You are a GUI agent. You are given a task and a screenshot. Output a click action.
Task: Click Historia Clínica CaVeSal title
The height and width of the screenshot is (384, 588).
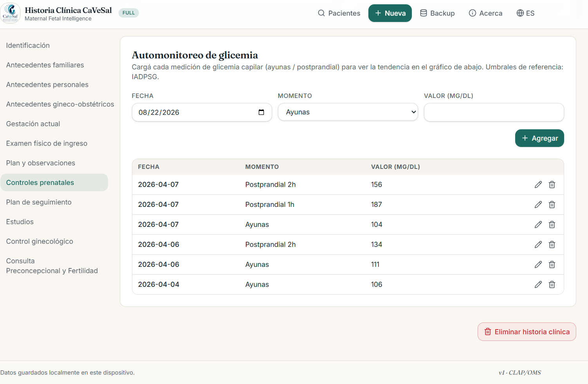(68, 10)
